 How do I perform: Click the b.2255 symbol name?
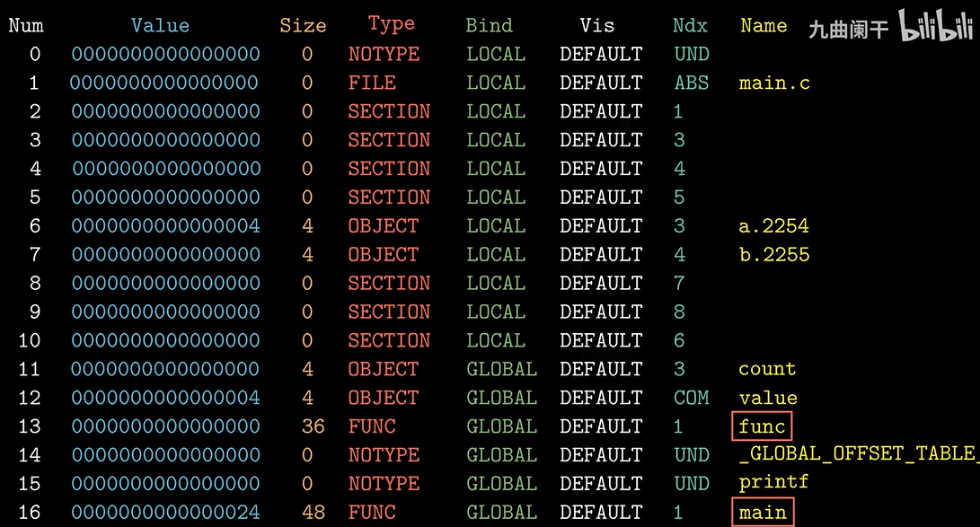[x=773, y=255]
